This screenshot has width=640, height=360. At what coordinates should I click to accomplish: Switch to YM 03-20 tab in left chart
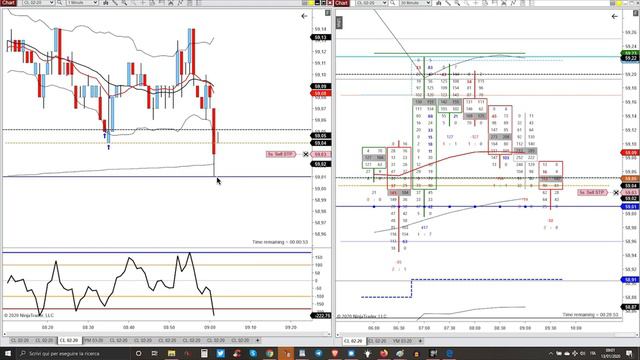(93, 340)
